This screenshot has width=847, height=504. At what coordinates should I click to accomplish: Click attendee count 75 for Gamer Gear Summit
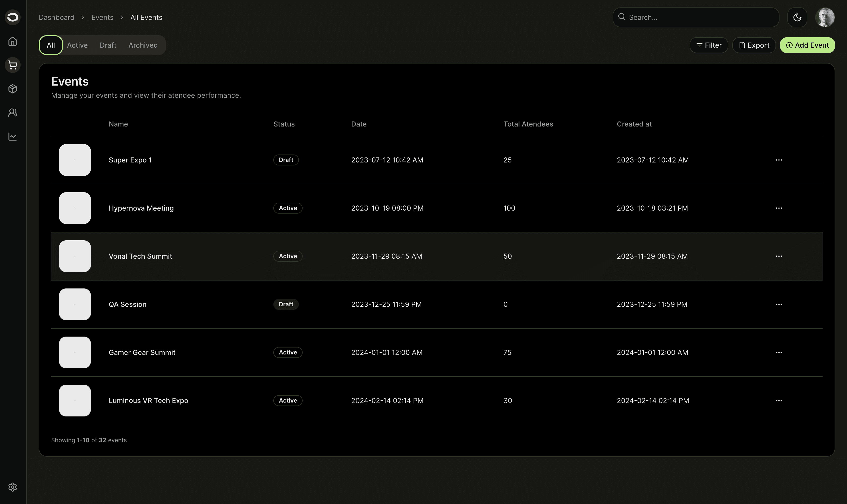(x=507, y=352)
